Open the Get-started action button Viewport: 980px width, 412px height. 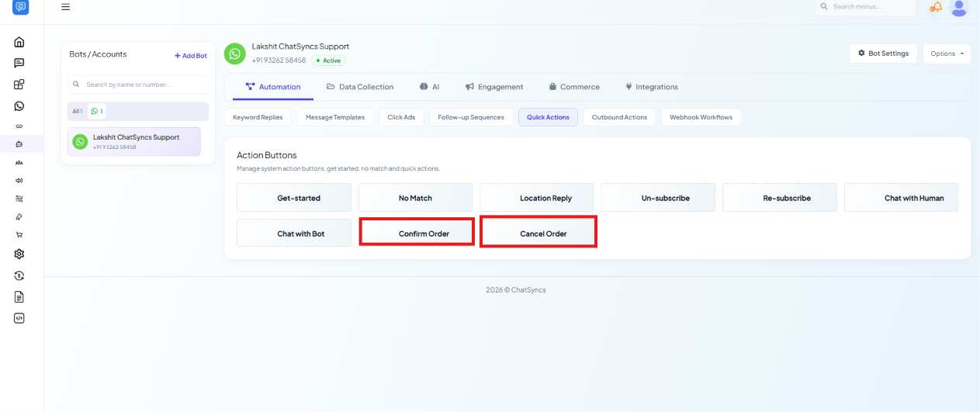coord(294,198)
